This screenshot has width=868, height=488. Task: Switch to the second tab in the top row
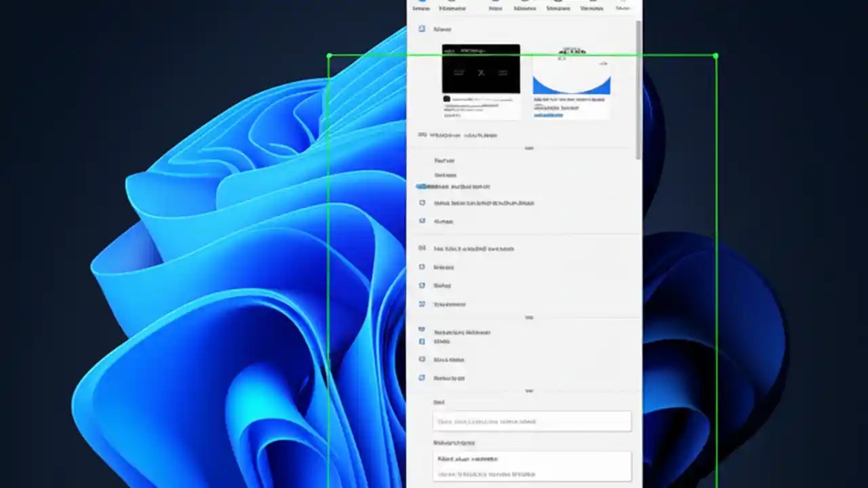[452, 8]
